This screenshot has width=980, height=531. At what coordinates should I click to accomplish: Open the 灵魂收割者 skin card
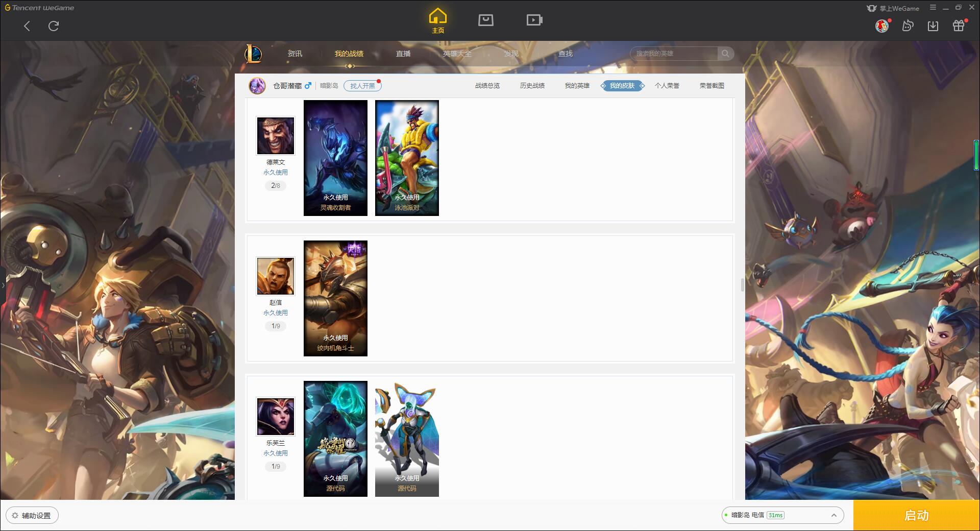[x=335, y=158]
